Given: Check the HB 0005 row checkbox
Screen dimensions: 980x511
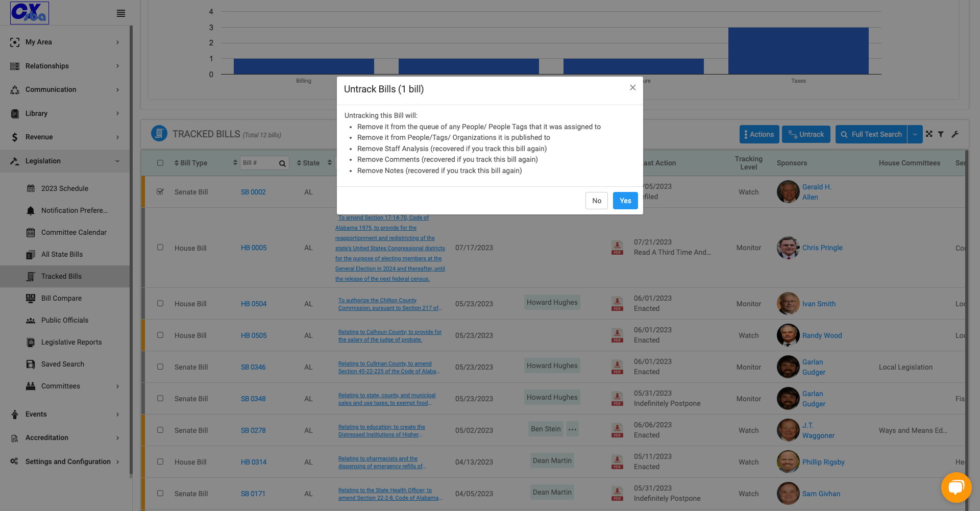Looking at the screenshot, I should [160, 247].
